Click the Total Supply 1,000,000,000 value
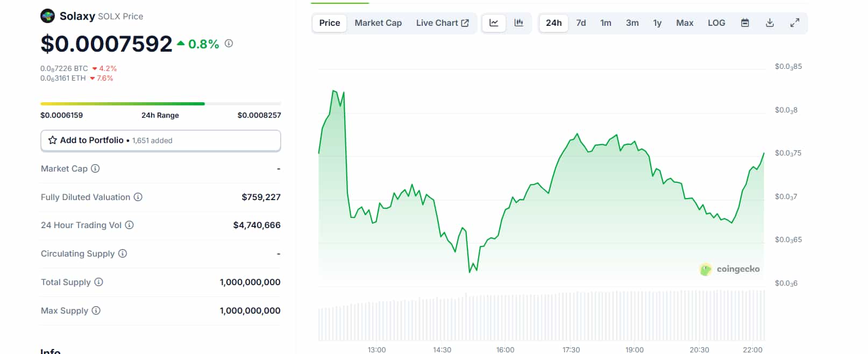This screenshot has height=354, width=868. point(250,282)
